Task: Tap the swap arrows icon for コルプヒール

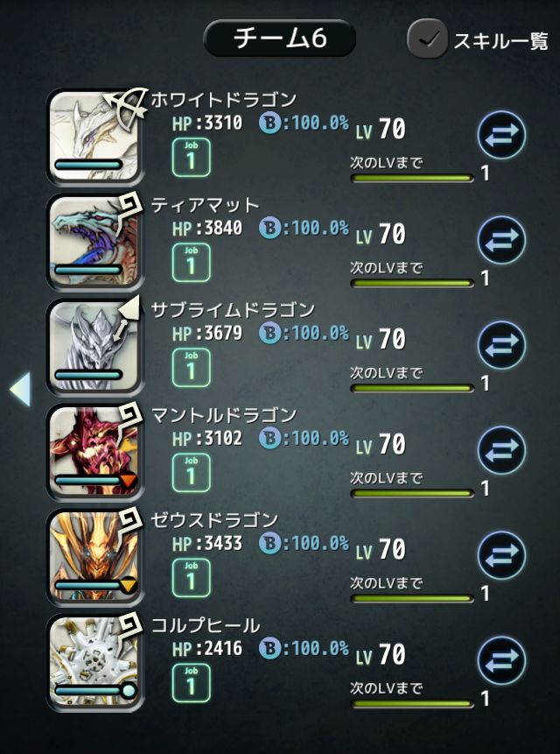Action: click(501, 660)
